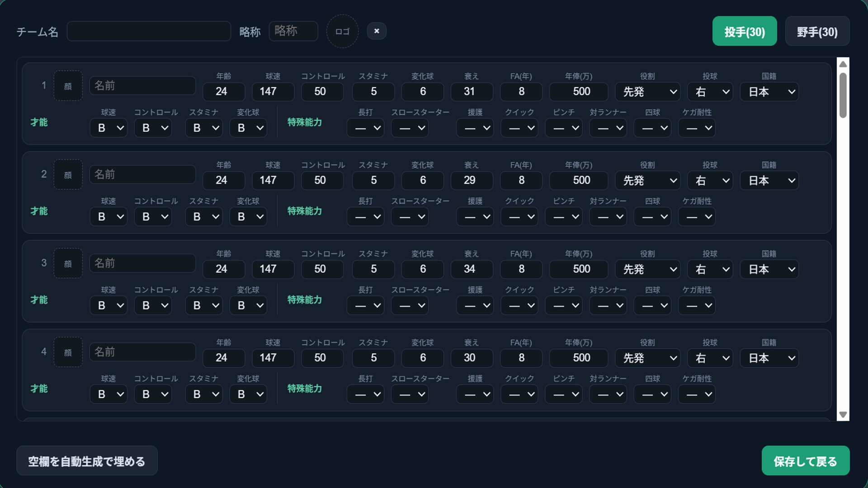Click player 1's 年齢 age field

click(224, 92)
